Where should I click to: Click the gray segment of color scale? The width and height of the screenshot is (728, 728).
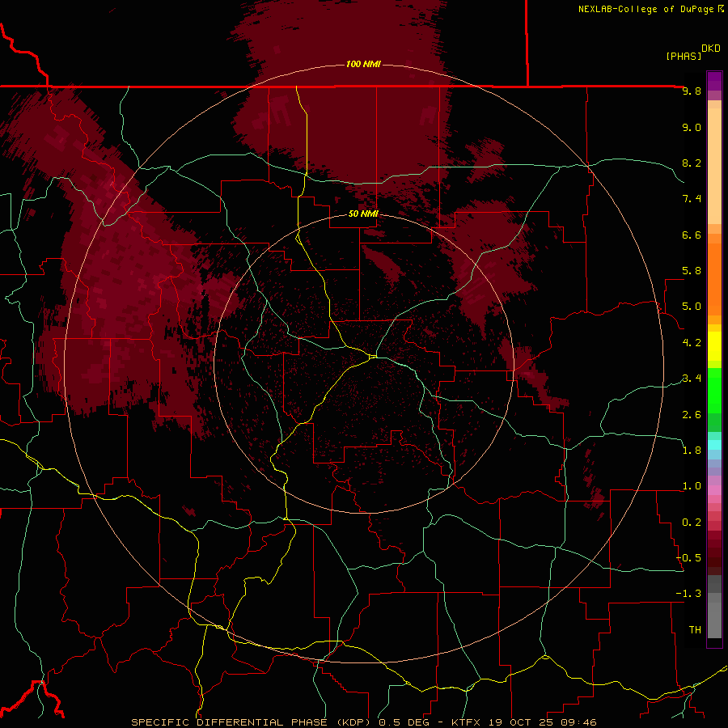[714, 608]
